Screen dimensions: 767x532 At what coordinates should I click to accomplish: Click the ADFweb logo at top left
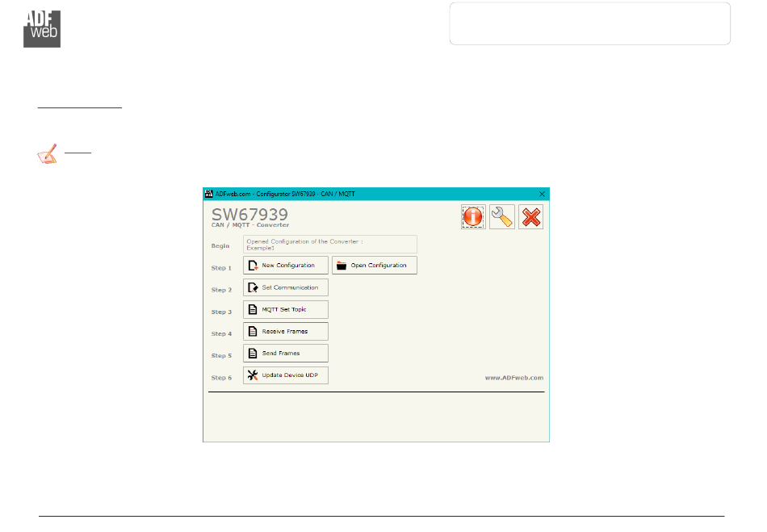pos(42,29)
